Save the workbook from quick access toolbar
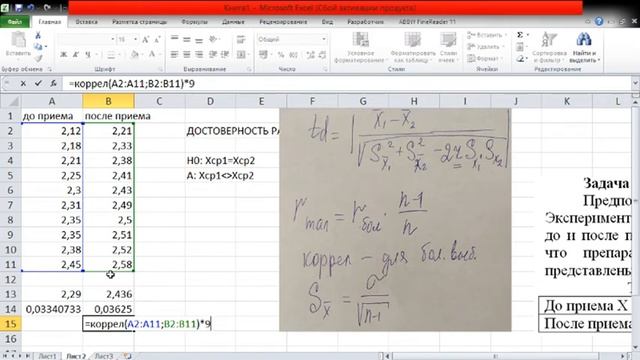Image resolution: width=640 pixels, height=360 pixels. pyautogui.click(x=18, y=7)
